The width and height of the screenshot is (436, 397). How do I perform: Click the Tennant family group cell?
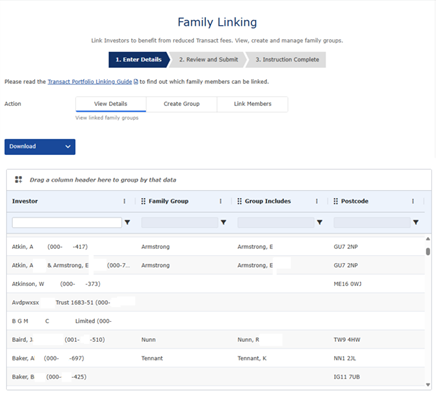point(152,358)
